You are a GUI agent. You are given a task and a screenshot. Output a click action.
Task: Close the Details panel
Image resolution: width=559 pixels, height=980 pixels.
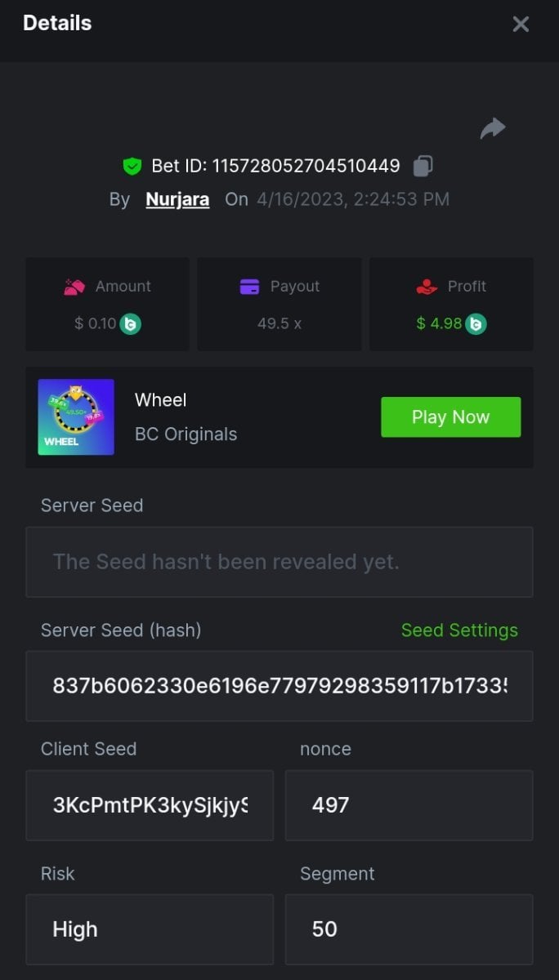tap(521, 24)
